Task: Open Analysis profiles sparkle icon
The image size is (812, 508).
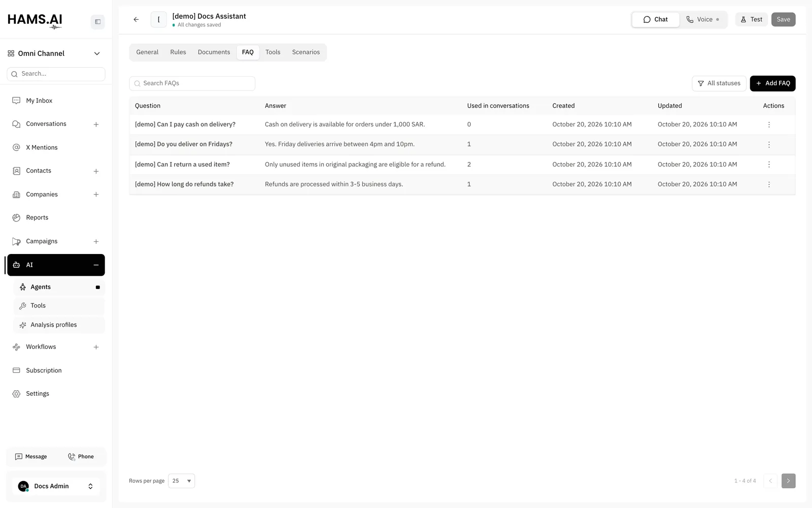Action: 22,325
